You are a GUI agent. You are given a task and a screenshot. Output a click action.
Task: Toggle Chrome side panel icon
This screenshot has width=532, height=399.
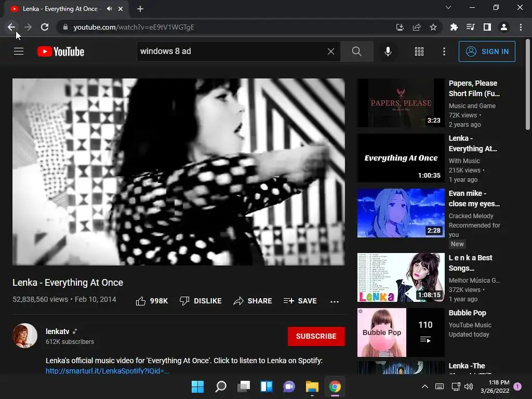(x=487, y=27)
